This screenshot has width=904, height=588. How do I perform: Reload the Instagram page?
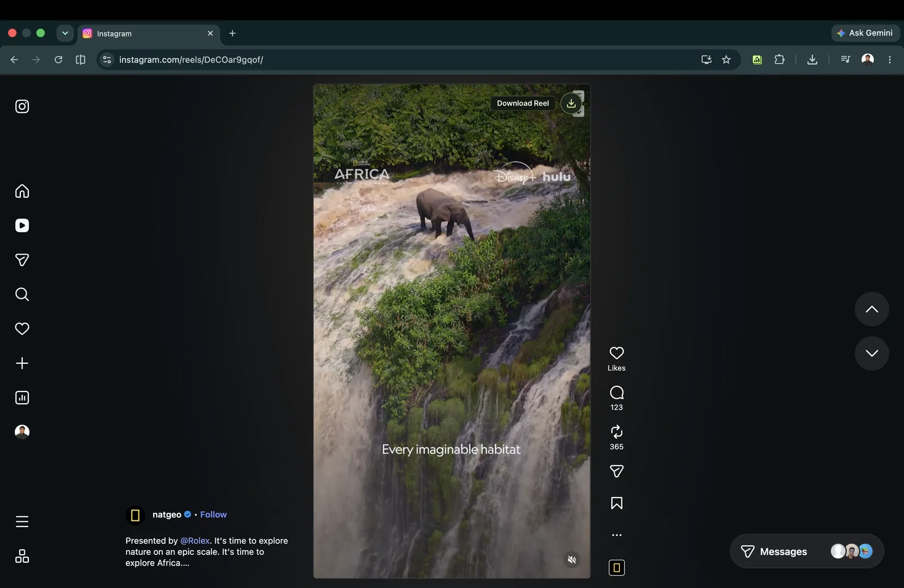point(58,59)
